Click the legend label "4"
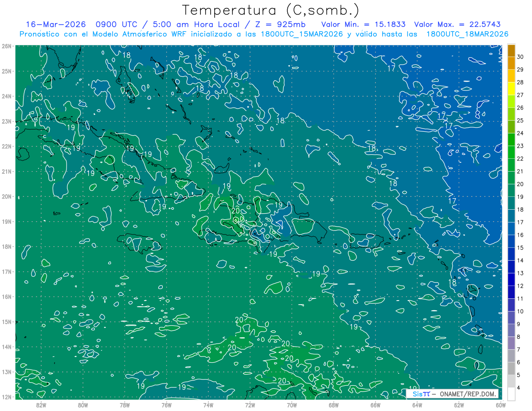Screen dimensions: 532x411 [519, 388]
